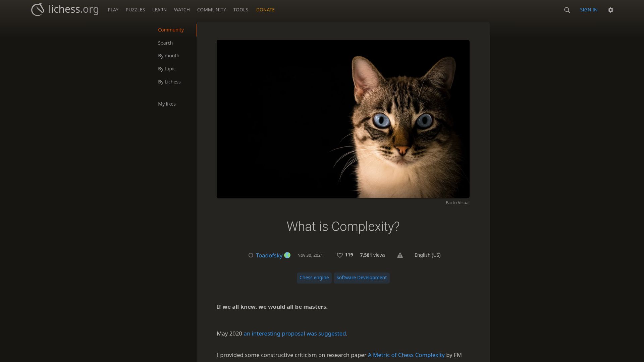Click SIGN IN

pos(589,10)
